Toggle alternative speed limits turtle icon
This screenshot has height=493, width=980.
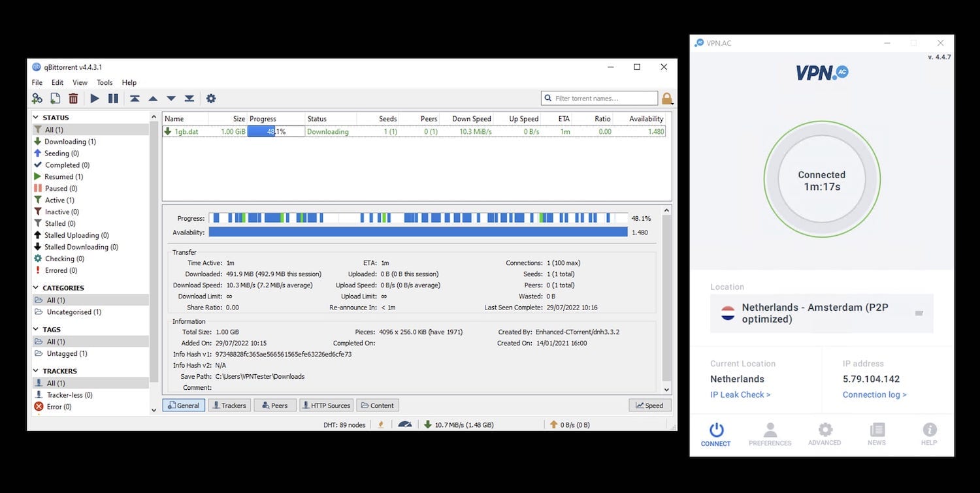[x=406, y=424]
